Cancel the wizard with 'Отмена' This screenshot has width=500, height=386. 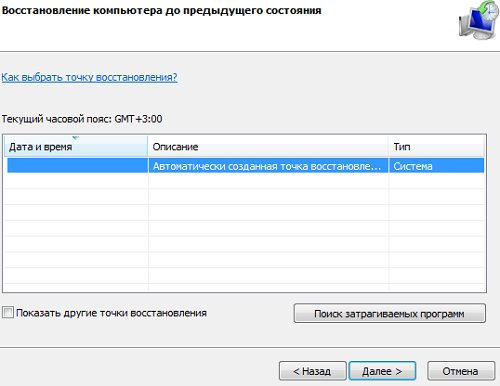tap(461, 371)
